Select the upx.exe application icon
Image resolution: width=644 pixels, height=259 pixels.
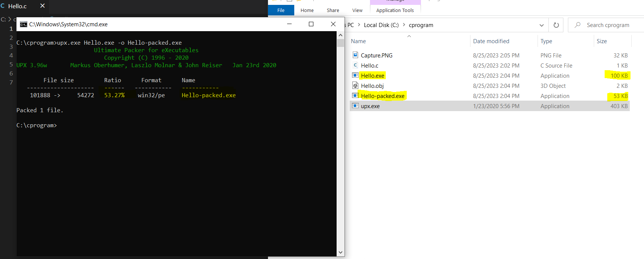click(355, 106)
